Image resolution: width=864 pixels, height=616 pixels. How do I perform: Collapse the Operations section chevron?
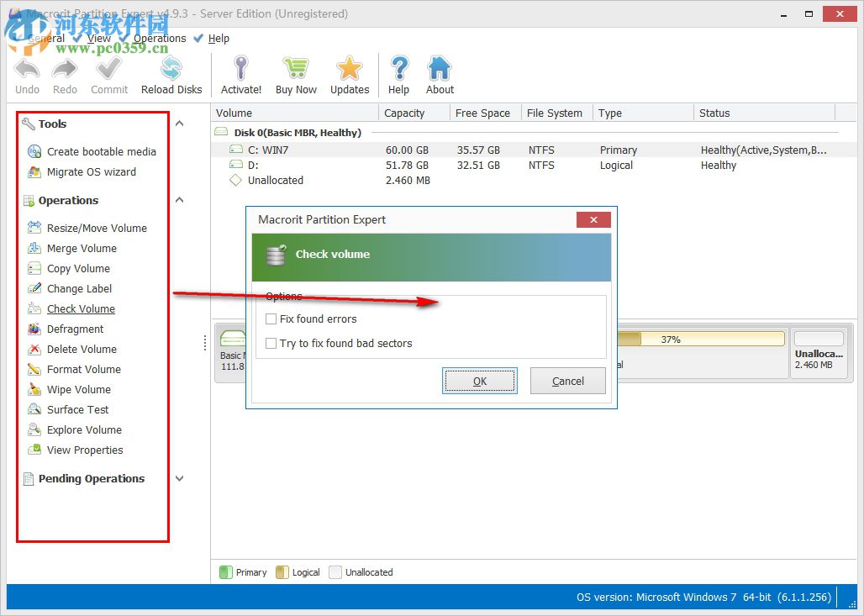click(179, 200)
